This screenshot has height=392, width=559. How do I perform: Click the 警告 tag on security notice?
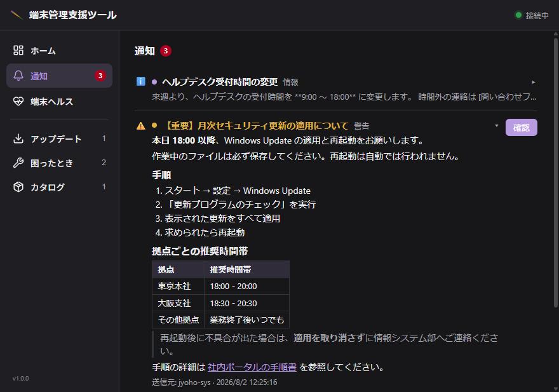[361, 126]
